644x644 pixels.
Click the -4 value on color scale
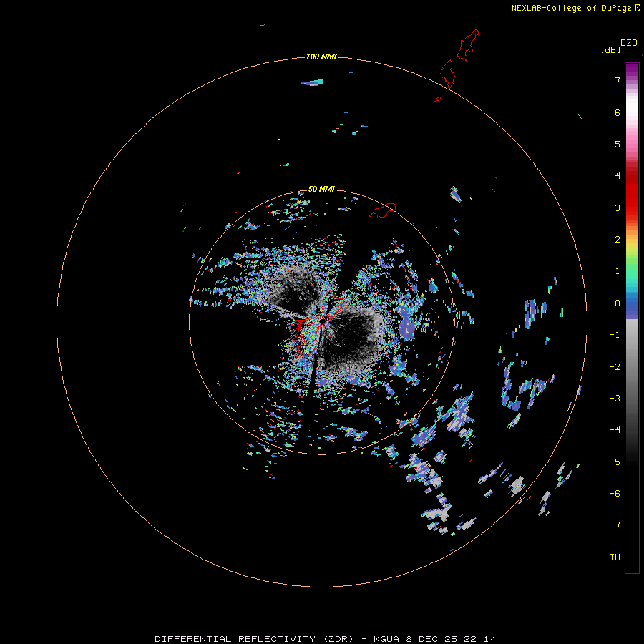pos(615,429)
